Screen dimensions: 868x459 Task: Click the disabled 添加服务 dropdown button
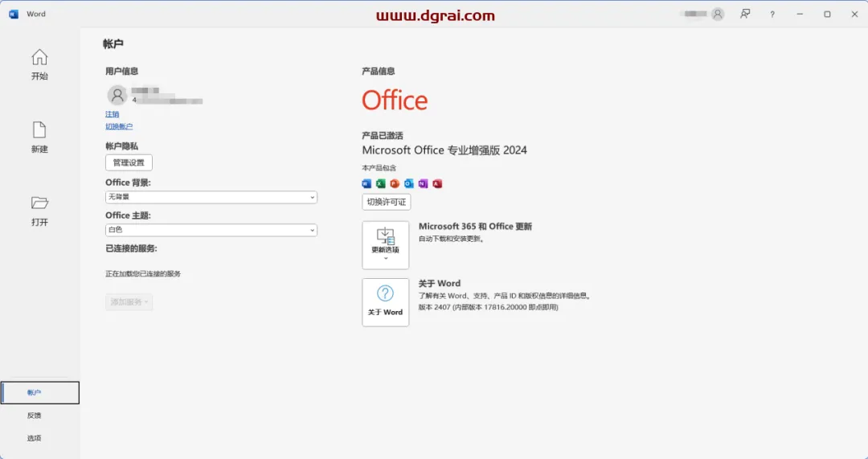click(129, 301)
